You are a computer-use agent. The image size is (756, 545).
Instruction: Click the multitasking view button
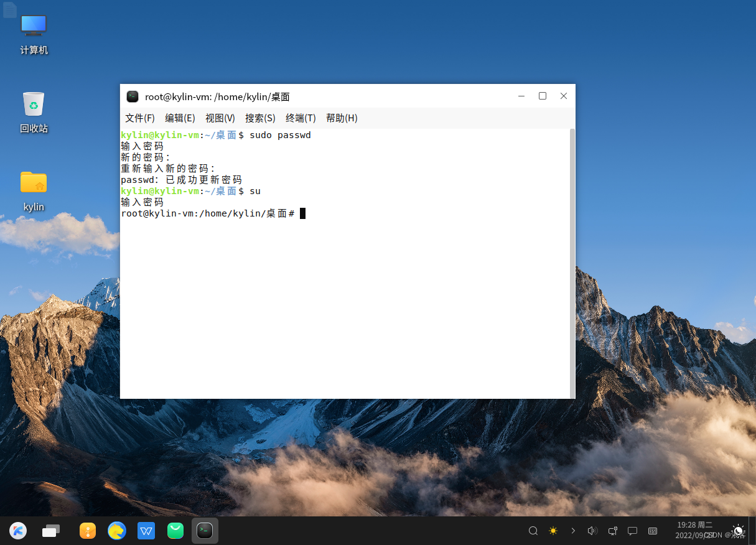click(x=50, y=531)
